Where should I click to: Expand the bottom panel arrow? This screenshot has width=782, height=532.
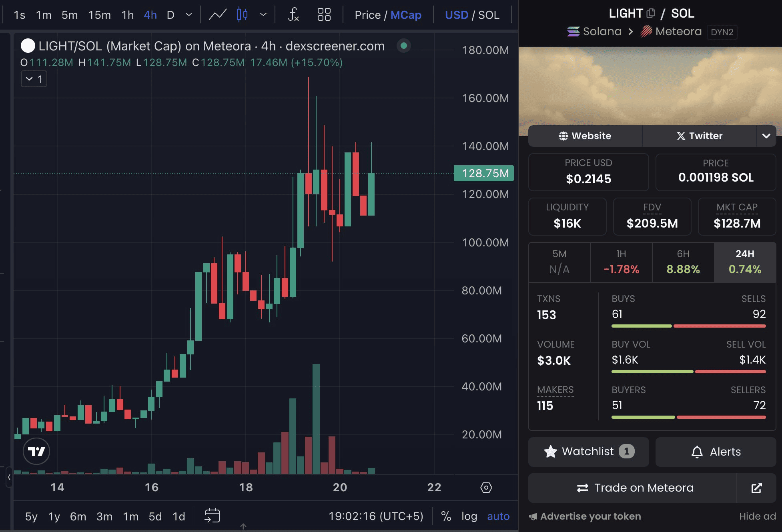(x=243, y=526)
